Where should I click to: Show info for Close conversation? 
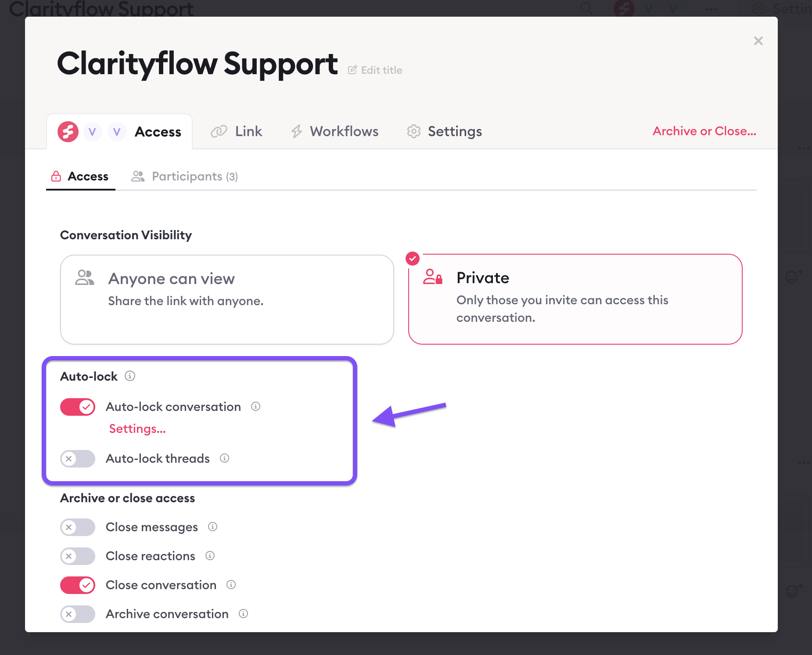tap(231, 585)
